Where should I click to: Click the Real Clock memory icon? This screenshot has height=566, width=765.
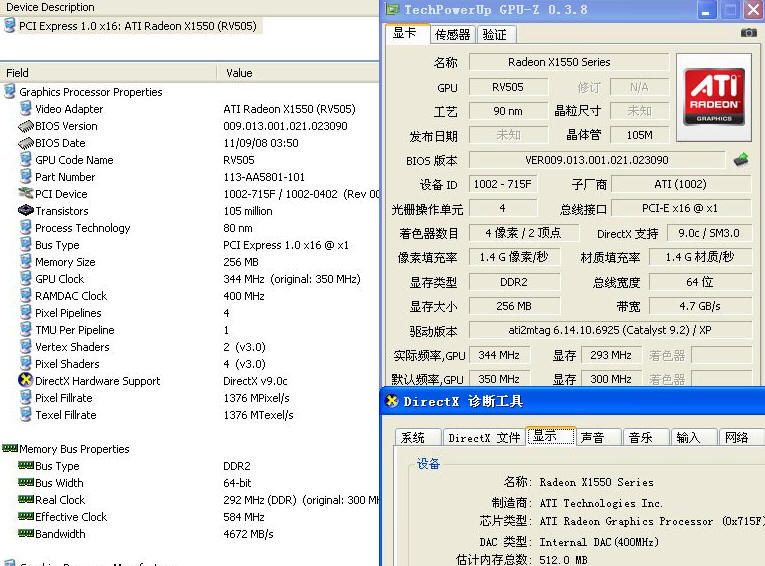[26, 499]
